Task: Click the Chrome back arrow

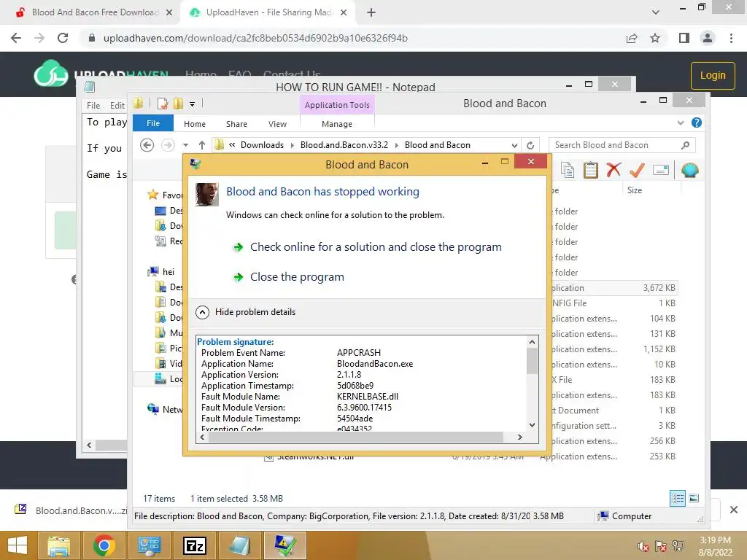Action: [x=16, y=38]
